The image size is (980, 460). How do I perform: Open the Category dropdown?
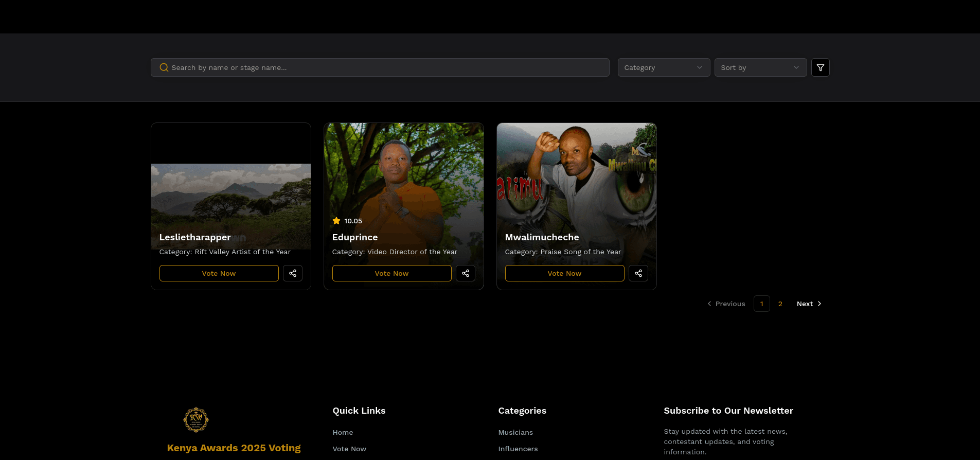click(663, 67)
